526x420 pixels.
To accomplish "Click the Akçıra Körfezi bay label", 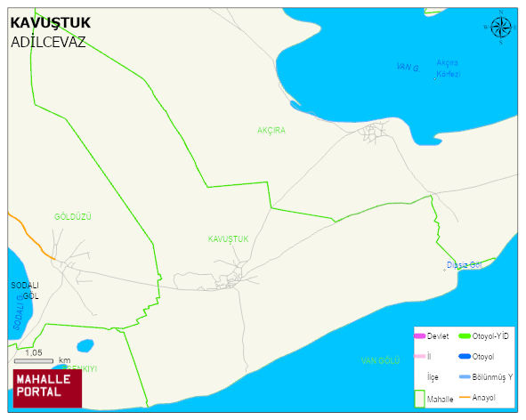I will pyautogui.click(x=449, y=69).
